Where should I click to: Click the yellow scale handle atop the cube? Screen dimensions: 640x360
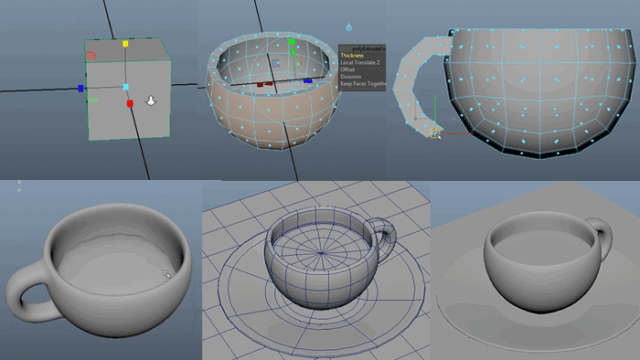[125, 44]
